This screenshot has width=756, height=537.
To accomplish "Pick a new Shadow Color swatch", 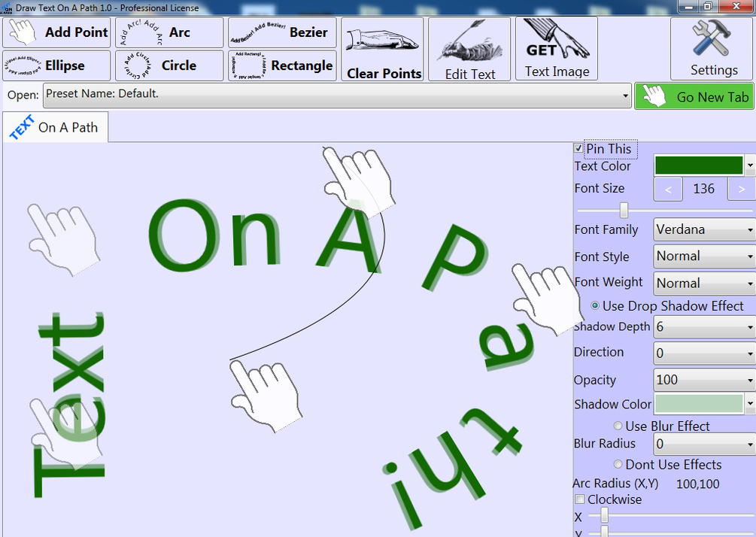I will 700,404.
